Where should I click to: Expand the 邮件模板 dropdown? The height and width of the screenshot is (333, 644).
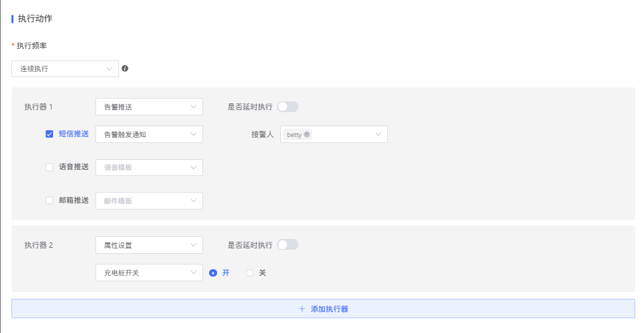click(149, 201)
